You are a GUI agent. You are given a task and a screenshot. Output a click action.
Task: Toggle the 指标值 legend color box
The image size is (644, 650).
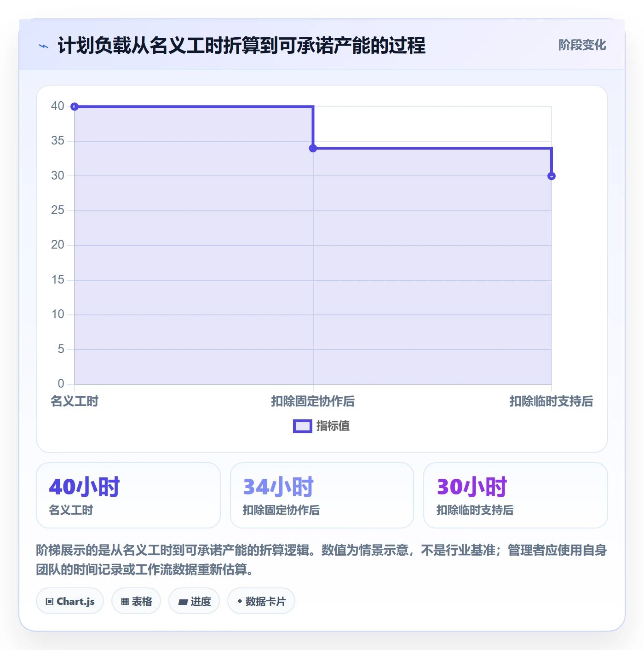tap(303, 426)
